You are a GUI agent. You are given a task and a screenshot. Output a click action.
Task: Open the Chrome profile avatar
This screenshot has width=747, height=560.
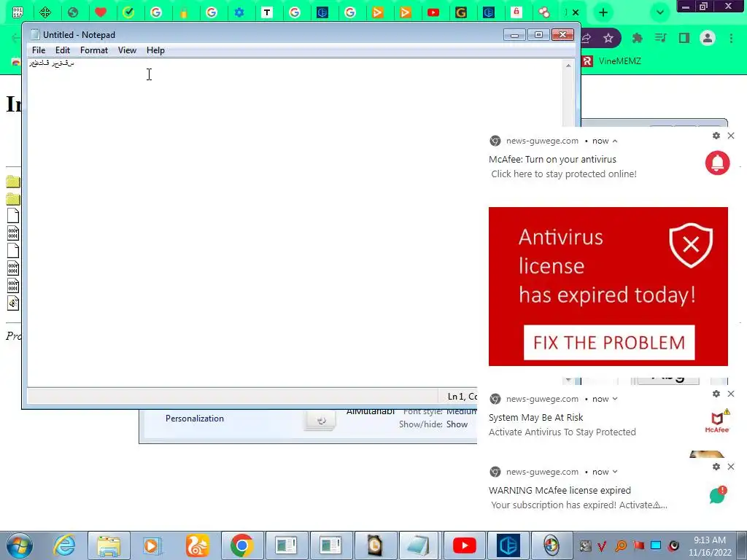click(708, 38)
